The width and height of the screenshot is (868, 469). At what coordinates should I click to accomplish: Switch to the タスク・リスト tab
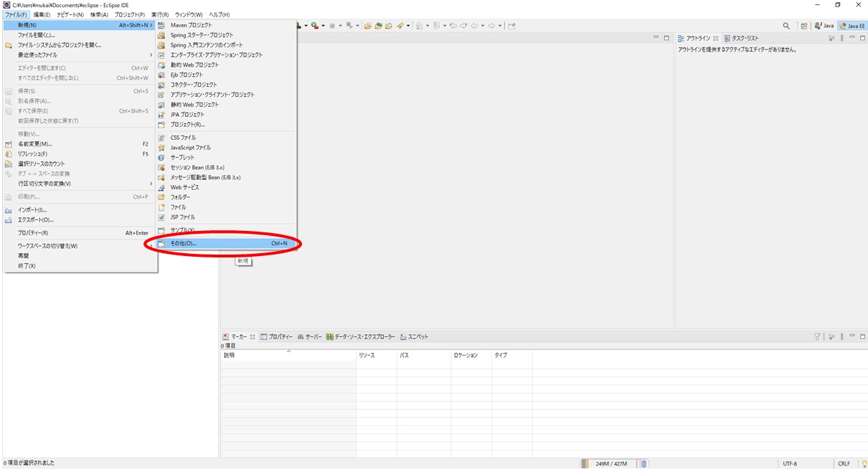pos(741,38)
